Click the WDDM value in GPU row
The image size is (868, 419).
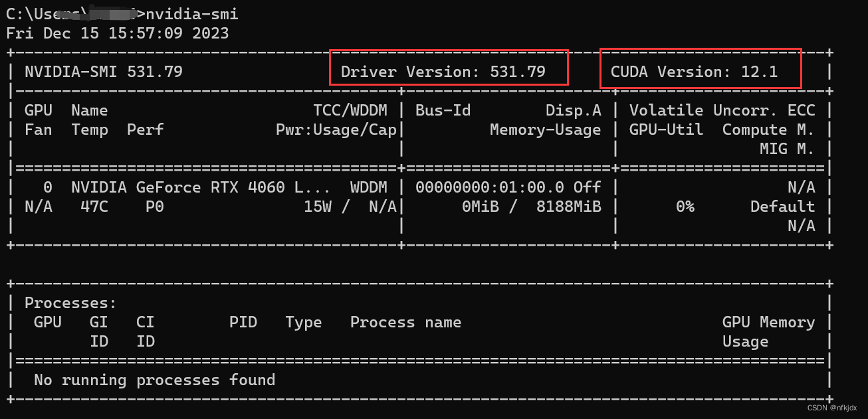point(369,187)
